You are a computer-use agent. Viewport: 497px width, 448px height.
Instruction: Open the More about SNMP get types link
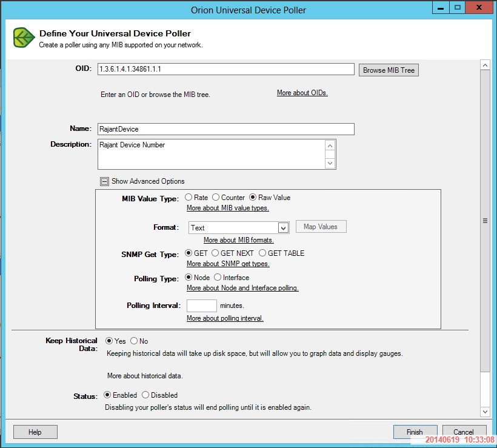(x=228, y=264)
